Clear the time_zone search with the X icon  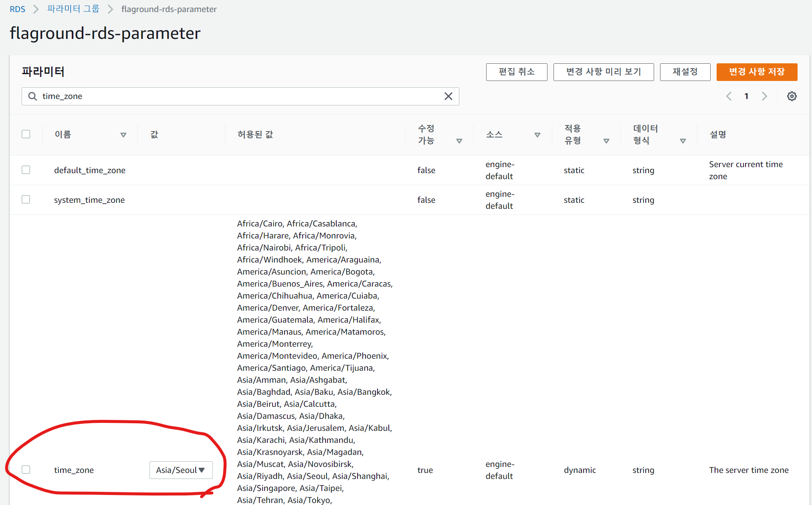448,96
